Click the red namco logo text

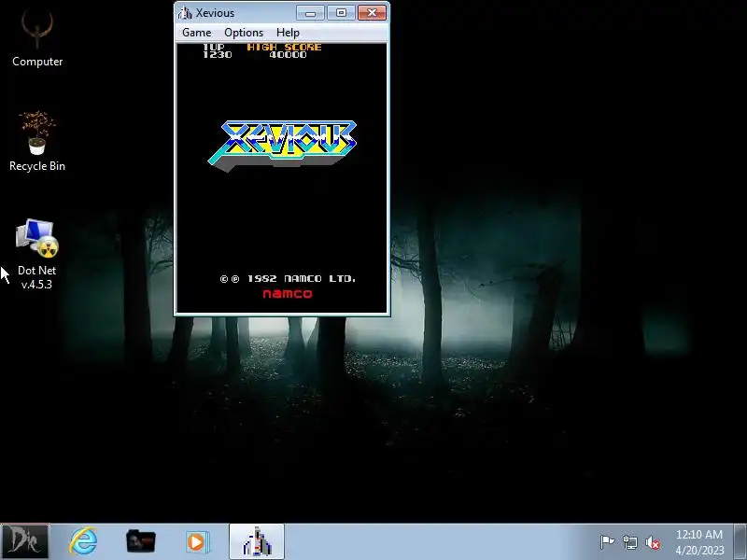pos(288,294)
